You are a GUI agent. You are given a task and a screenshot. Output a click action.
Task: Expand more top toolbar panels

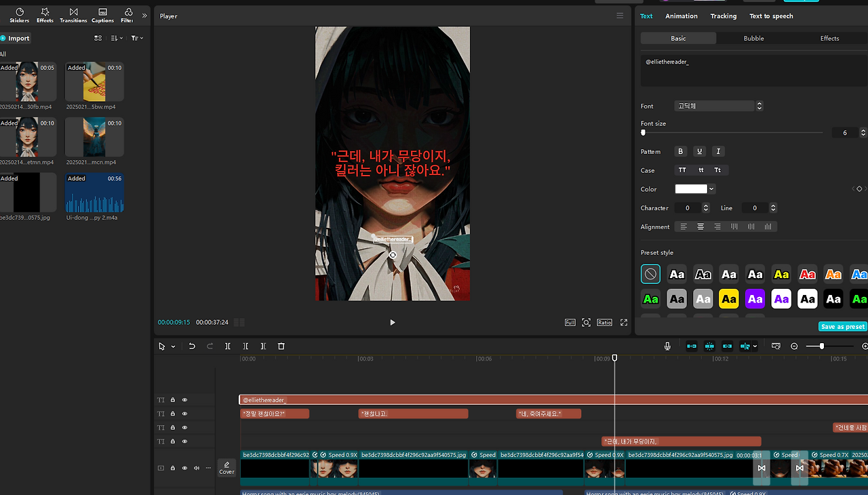(x=144, y=15)
